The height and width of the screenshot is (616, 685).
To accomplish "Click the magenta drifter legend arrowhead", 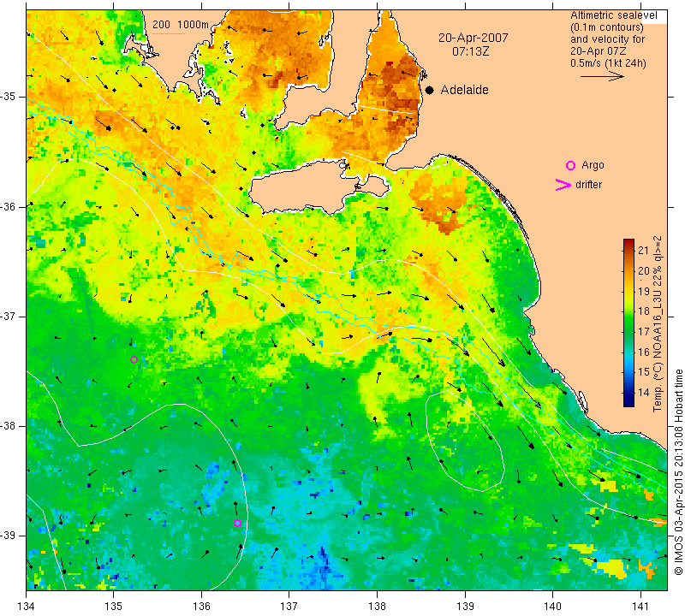I will click(563, 185).
